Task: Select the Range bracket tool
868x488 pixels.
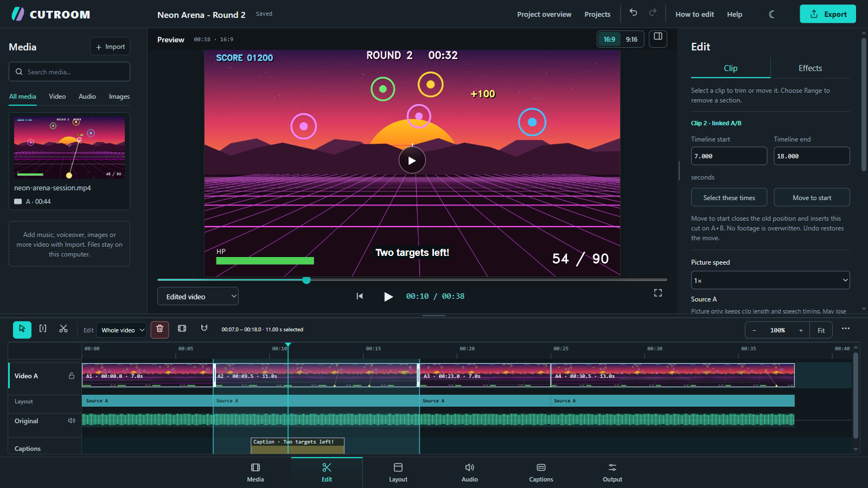Action: click(x=43, y=329)
